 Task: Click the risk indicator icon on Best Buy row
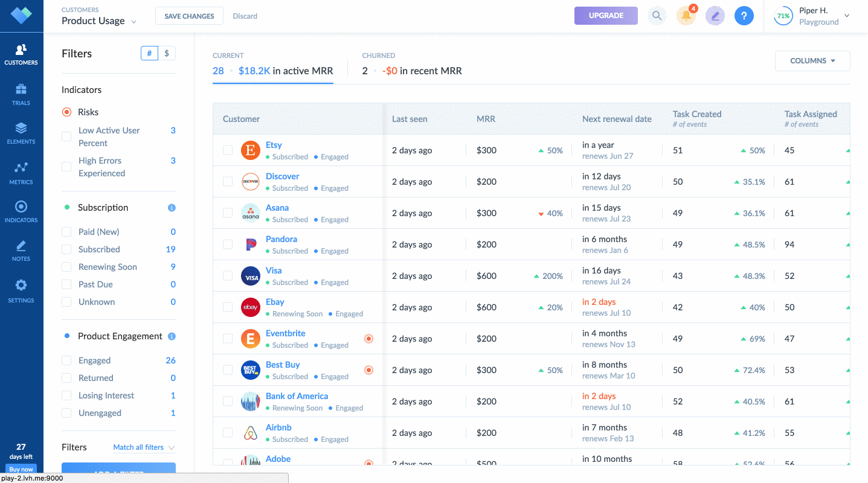368,370
